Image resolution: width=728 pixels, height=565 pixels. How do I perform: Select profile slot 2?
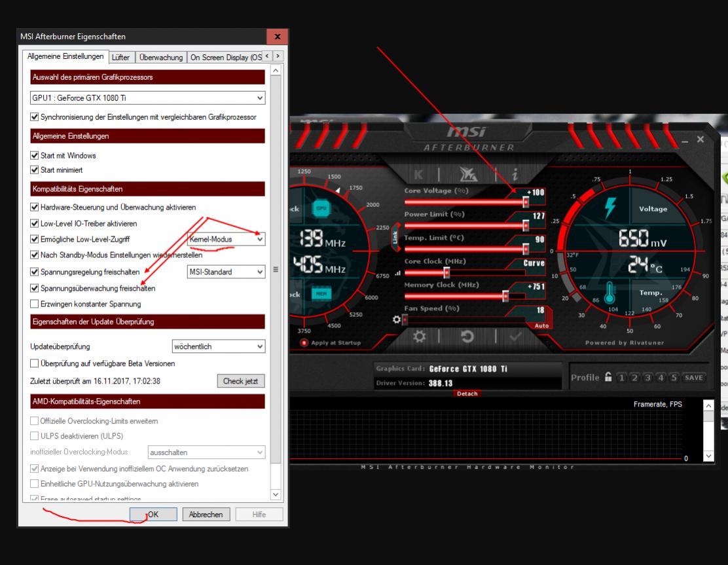(634, 378)
